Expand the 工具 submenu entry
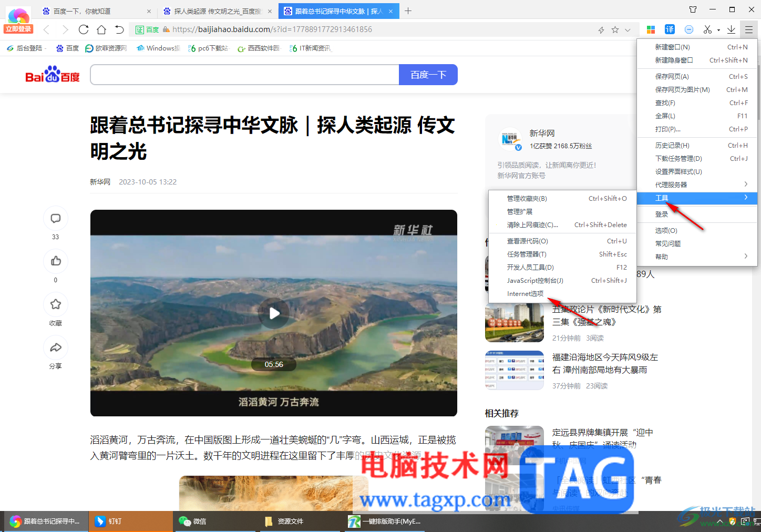The image size is (761, 532). [697, 198]
